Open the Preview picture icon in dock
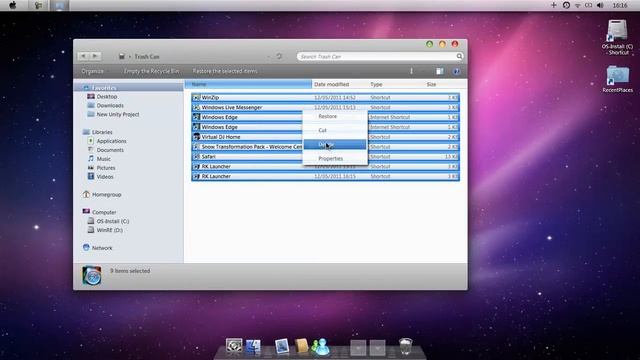 pyautogui.click(x=282, y=346)
